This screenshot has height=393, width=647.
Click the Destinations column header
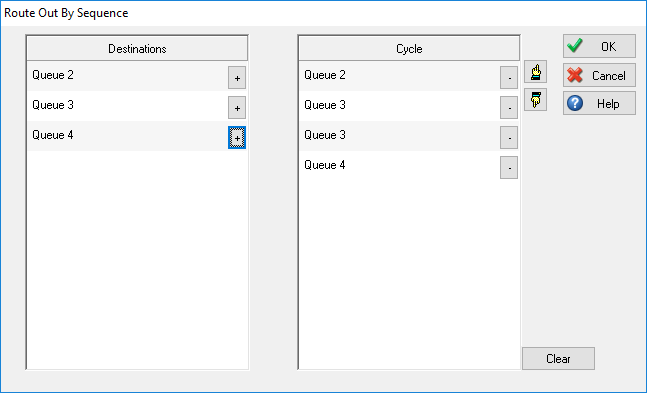137,49
